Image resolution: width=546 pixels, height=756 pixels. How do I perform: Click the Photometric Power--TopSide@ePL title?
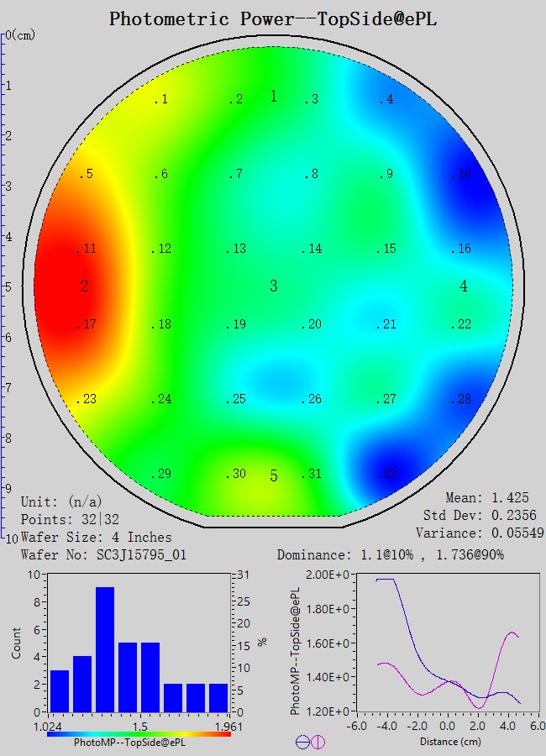(273, 18)
